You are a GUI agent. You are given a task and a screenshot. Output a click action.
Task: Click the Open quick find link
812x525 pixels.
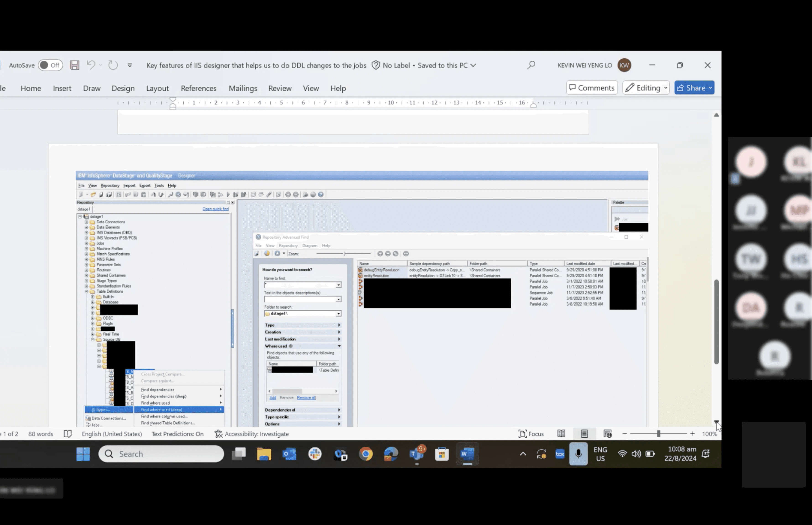pos(216,209)
